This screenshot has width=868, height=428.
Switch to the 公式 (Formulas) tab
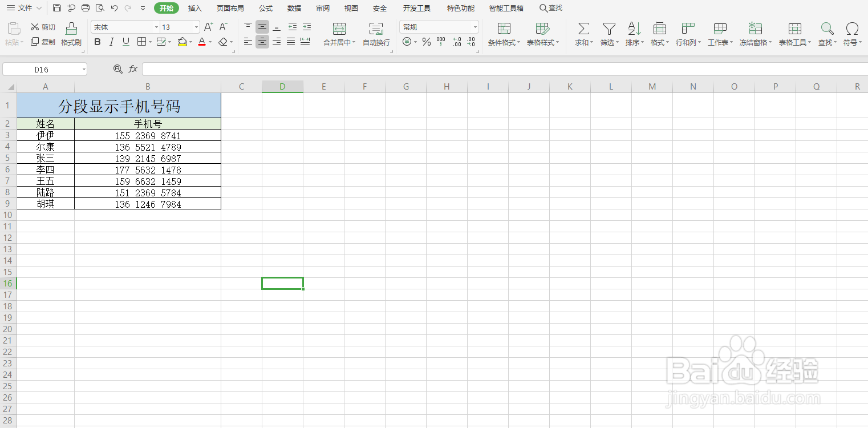(266, 8)
